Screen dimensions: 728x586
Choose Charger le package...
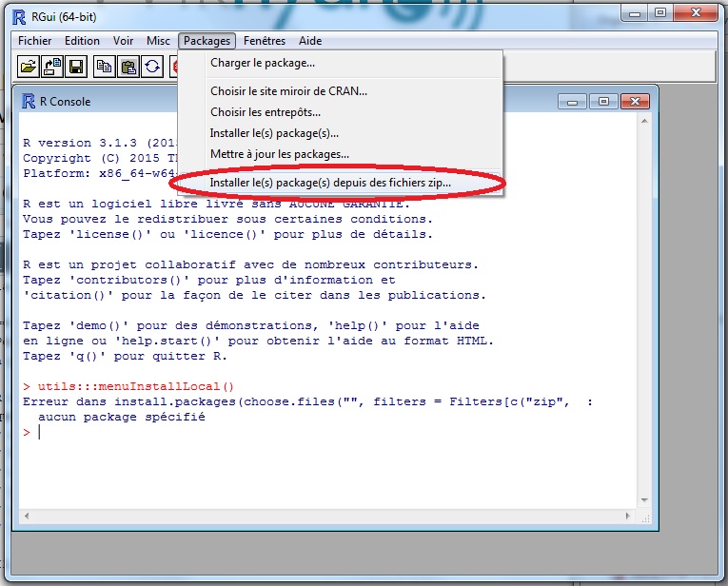pos(340,63)
